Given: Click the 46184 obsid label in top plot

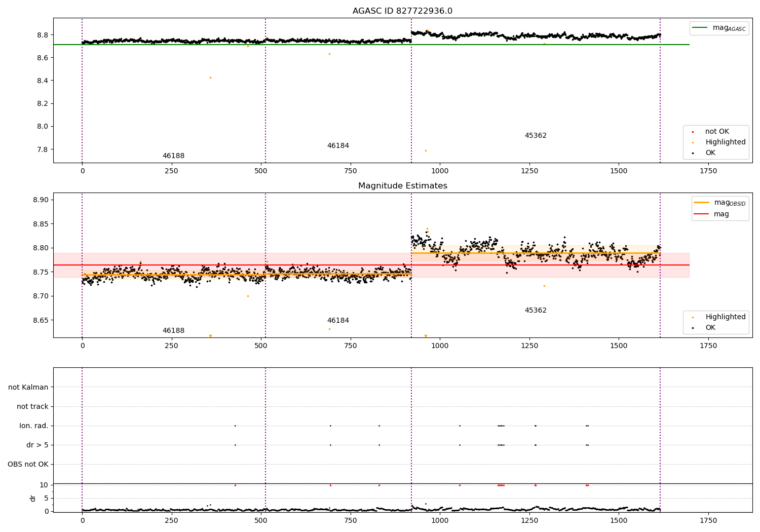Looking at the screenshot, I should tap(338, 146).
